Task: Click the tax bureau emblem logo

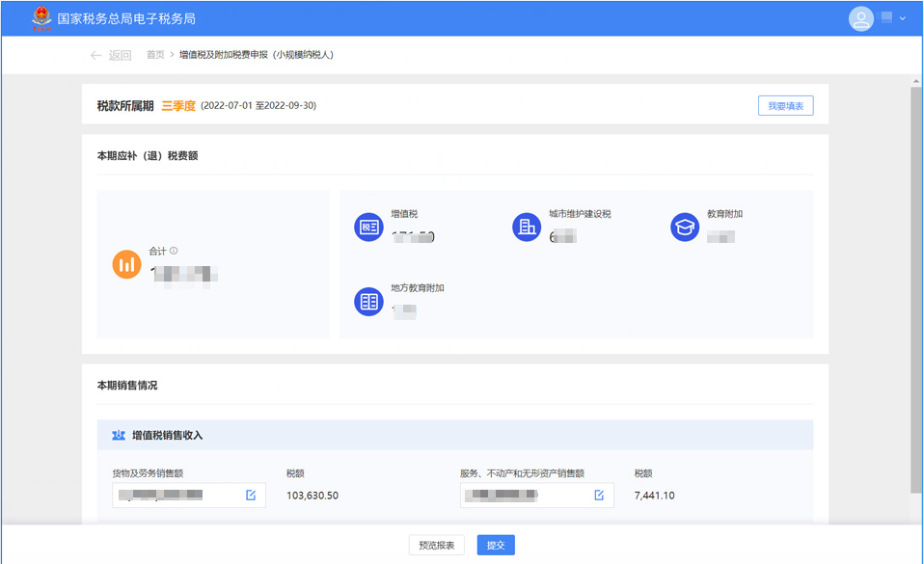Action: 41,18
